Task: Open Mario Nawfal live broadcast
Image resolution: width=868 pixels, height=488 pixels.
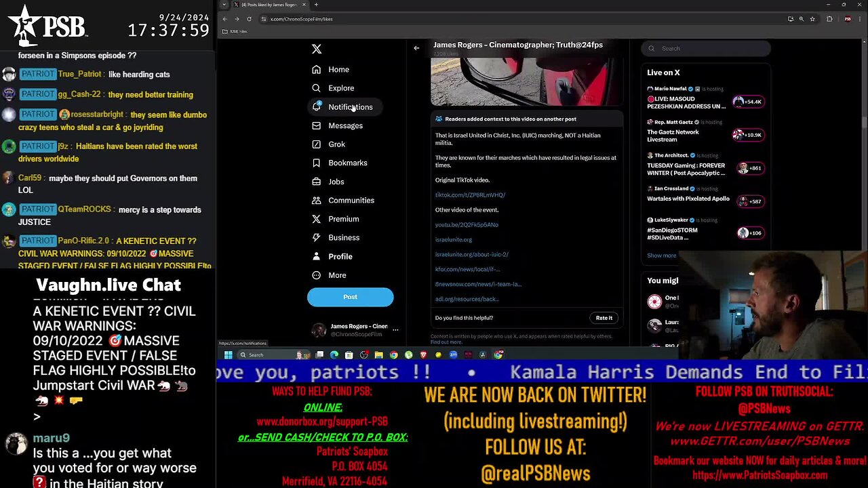Action: [706, 98]
